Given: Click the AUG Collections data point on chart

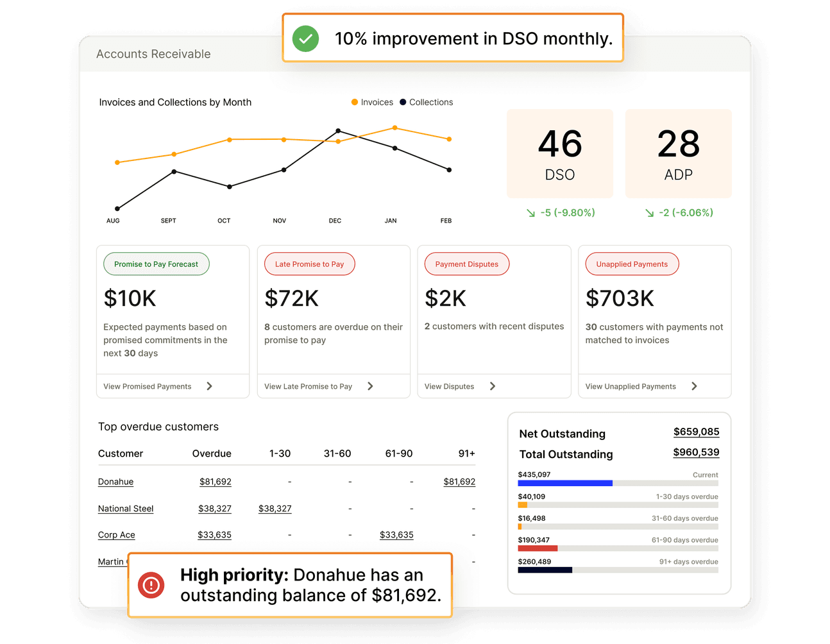Looking at the screenshot, I should pyautogui.click(x=117, y=208).
